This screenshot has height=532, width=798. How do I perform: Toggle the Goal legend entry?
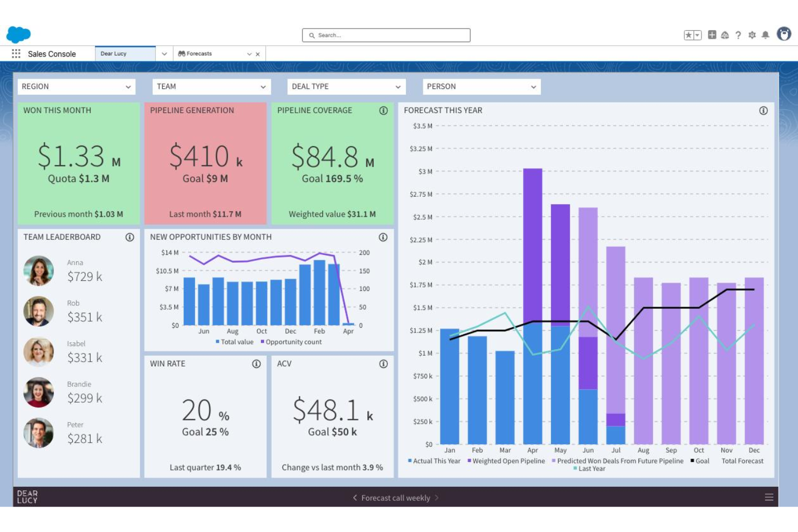click(700, 461)
